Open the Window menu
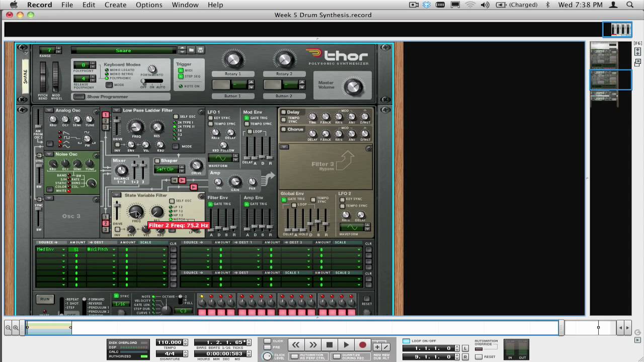This screenshot has width=644, height=362. click(x=185, y=5)
